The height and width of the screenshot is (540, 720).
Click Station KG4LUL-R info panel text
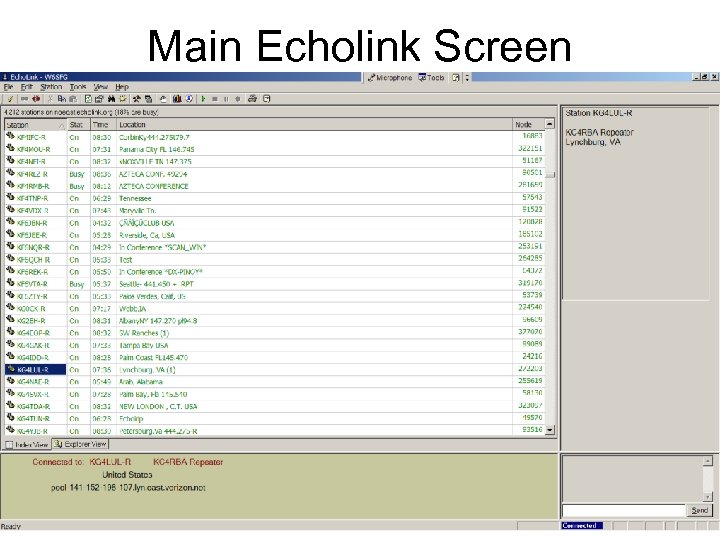[599, 113]
